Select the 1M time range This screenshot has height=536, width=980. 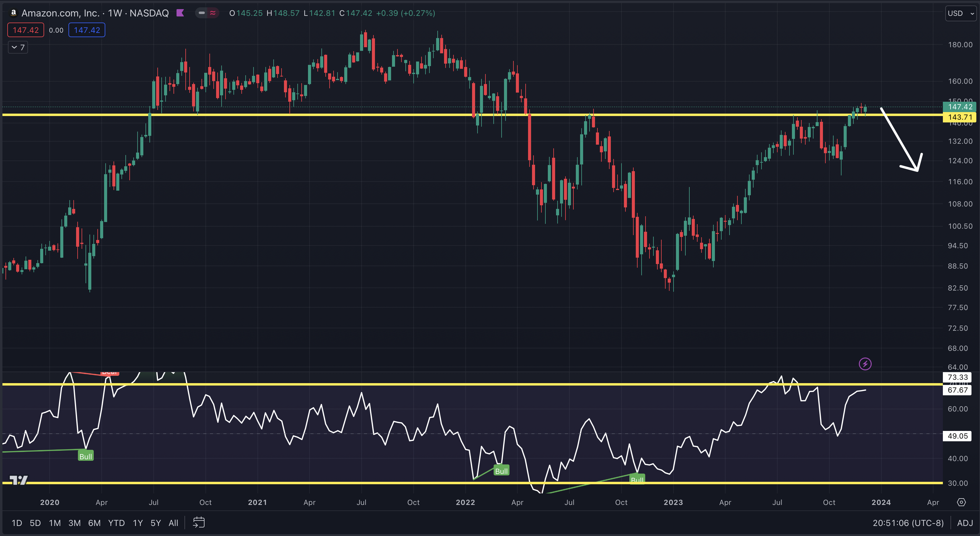55,523
